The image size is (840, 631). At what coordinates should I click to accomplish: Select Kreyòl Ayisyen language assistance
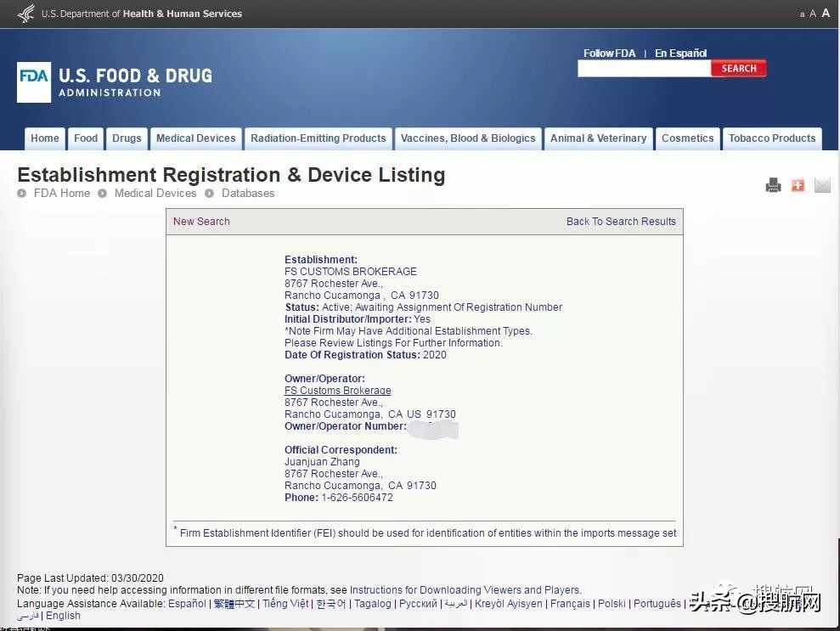pyautogui.click(x=509, y=604)
